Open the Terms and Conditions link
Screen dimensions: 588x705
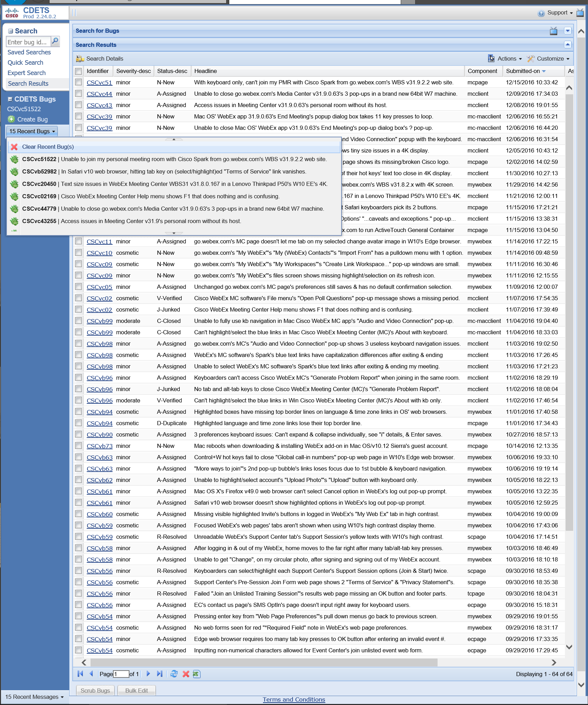[x=294, y=699]
